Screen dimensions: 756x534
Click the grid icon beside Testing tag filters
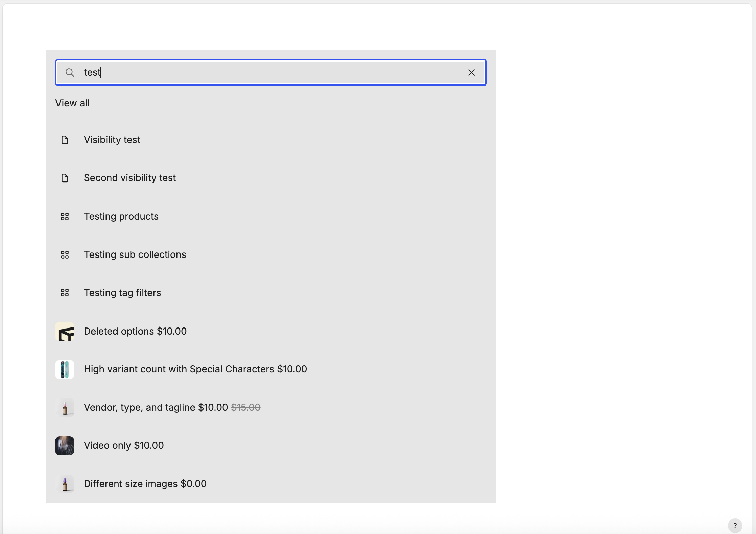pyautogui.click(x=65, y=293)
